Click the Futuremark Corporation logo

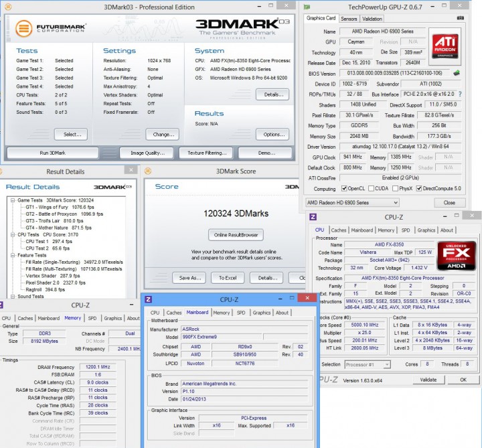click(51, 28)
